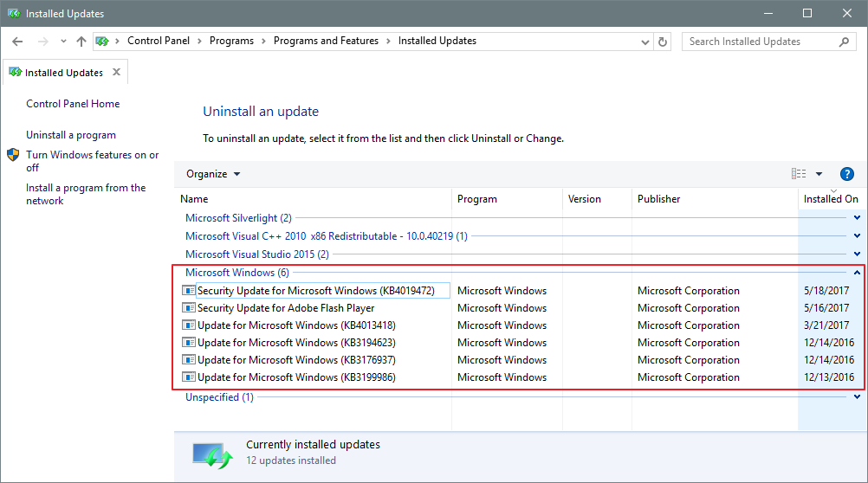Click the icon beside KB3194623 update
The image size is (868, 483).
pyautogui.click(x=189, y=343)
